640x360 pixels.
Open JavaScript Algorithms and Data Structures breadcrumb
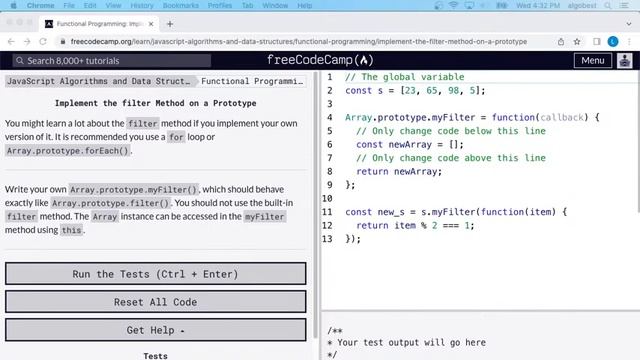pyautogui.click(x=99, y=81)
